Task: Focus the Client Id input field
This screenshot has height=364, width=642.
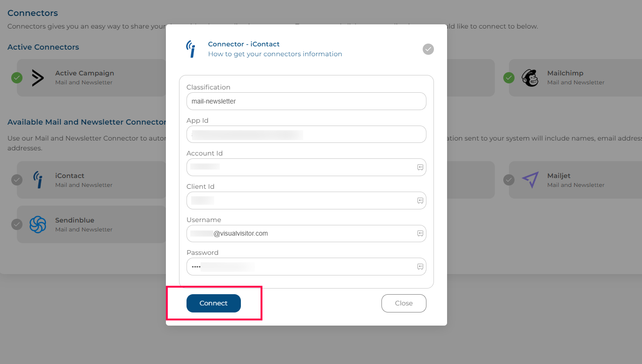Action: pos(306,201)
